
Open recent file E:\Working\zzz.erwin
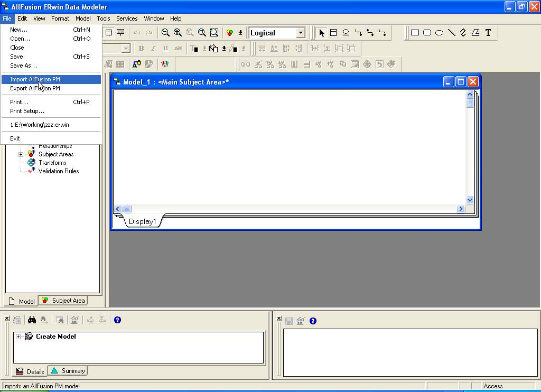click(x=51, y=125)
